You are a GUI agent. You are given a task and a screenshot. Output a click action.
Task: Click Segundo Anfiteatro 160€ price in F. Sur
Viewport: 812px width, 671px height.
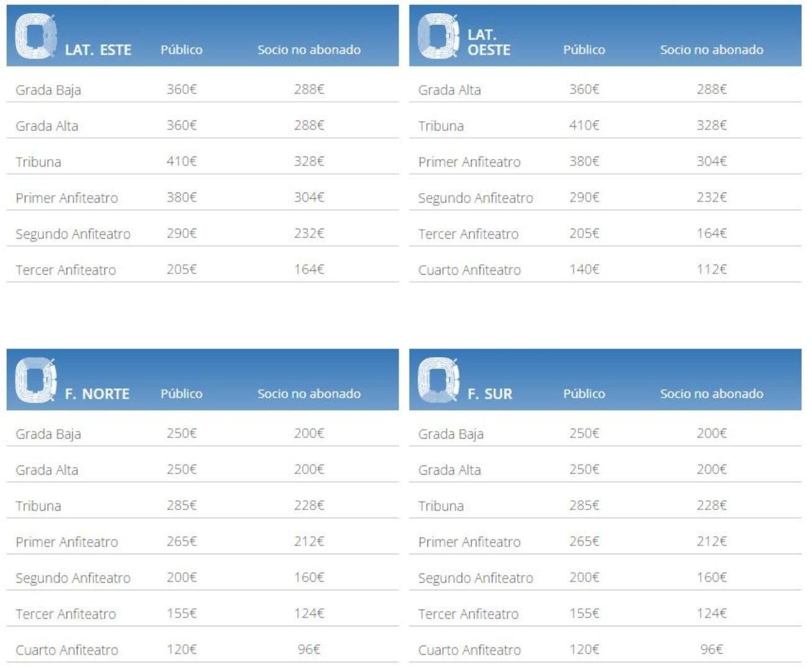(711, 578)
